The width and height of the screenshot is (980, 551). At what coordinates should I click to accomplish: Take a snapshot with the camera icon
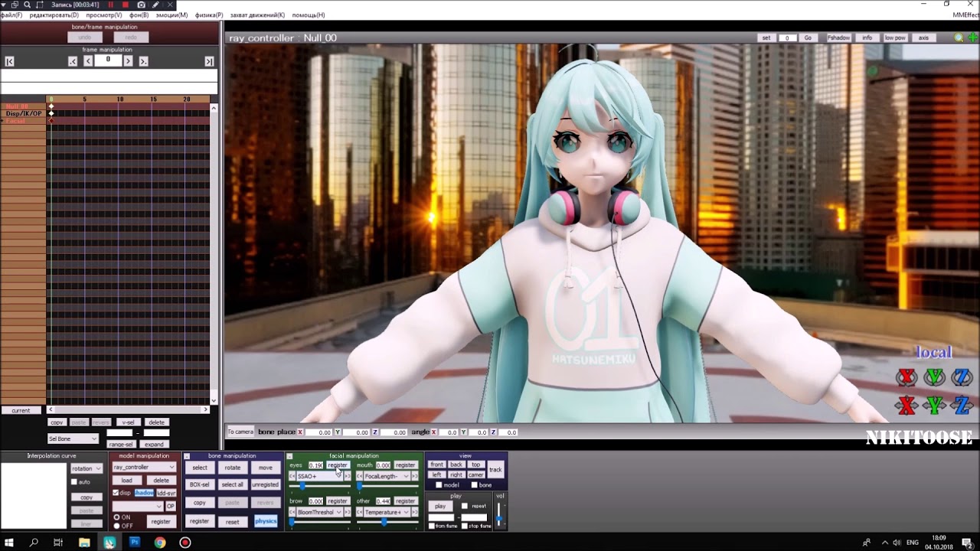pos(141,5)
